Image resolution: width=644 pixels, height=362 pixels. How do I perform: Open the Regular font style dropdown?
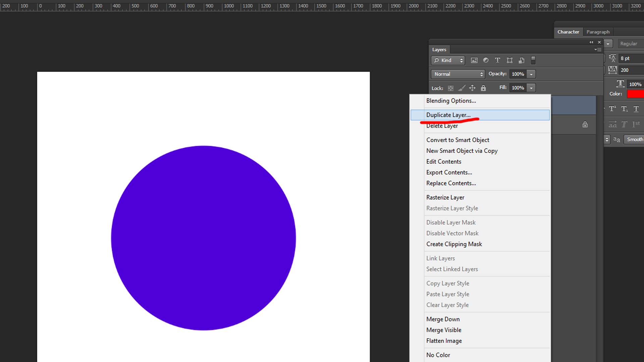[x=631, y=44]
